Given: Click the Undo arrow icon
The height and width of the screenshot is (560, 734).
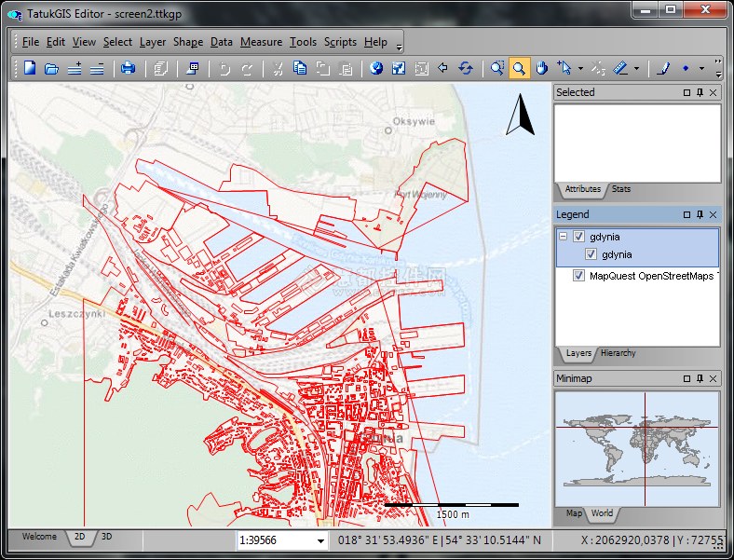Looking at the screenshot, I should pos(224,69).
